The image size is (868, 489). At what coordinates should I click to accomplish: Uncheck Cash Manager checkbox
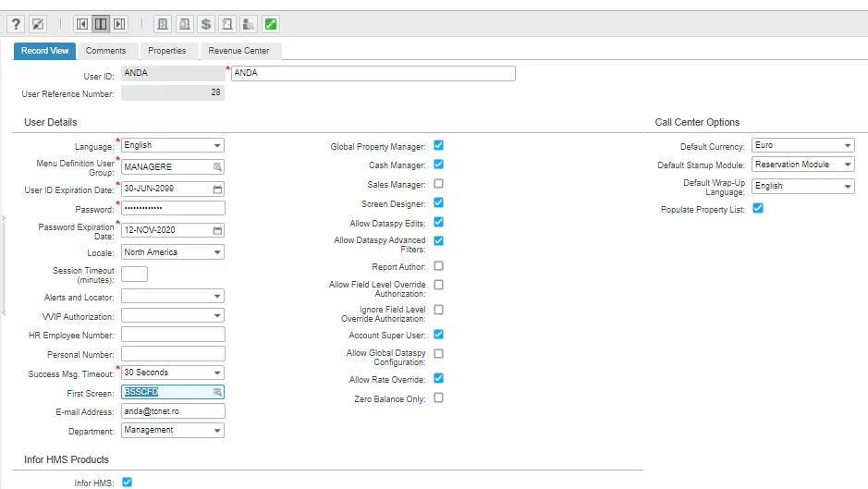coord(438,164)
